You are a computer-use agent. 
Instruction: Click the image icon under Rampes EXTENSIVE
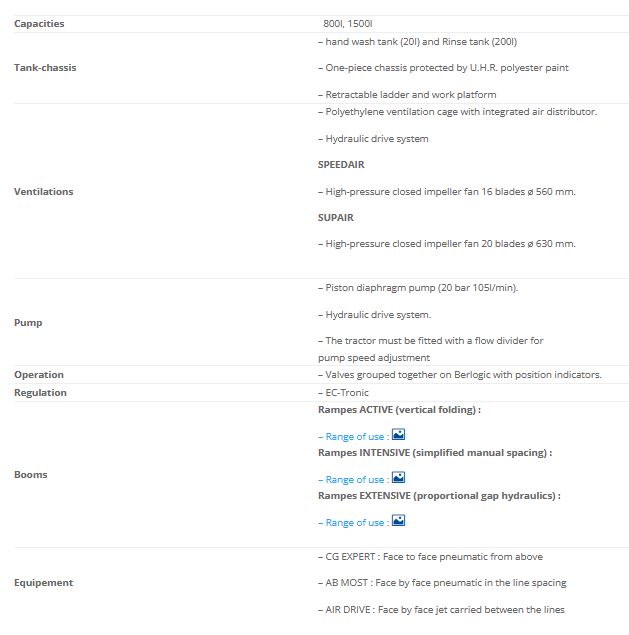tap(398, 521)
